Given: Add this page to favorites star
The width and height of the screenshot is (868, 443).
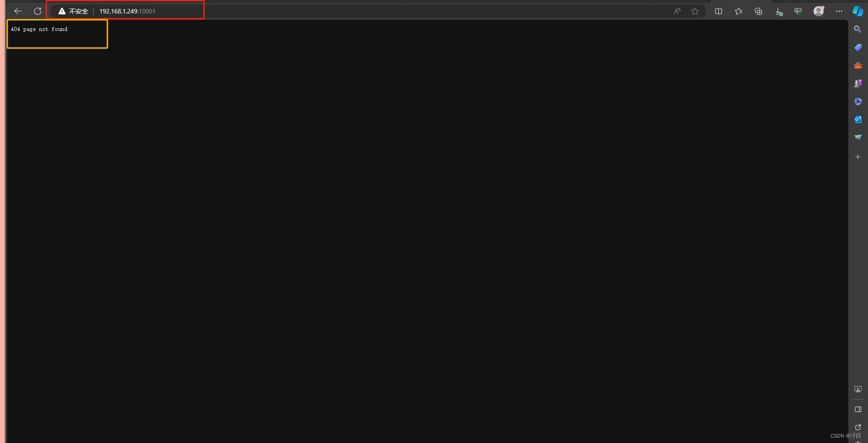Looking at the screenshot, I should click(695, 11).
